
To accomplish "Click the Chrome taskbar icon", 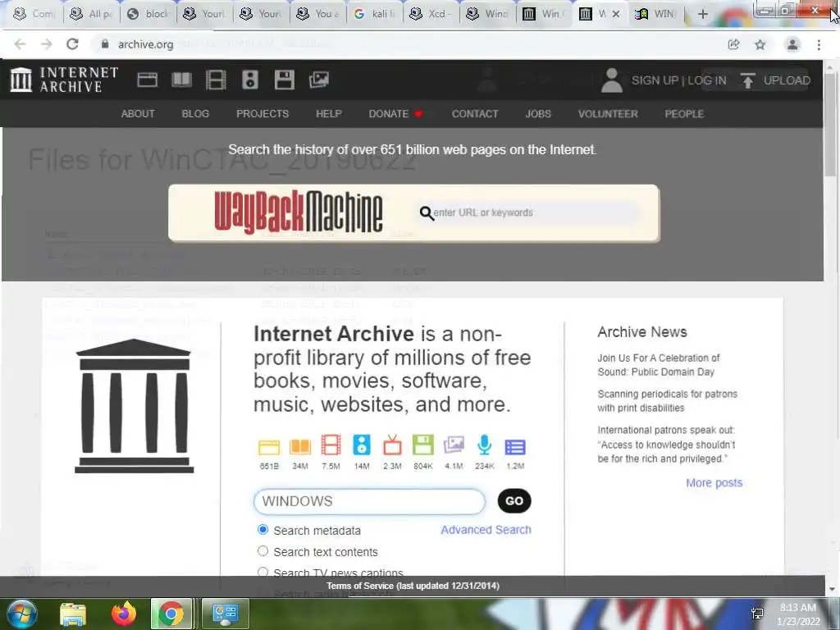I will tap(171, 614).
